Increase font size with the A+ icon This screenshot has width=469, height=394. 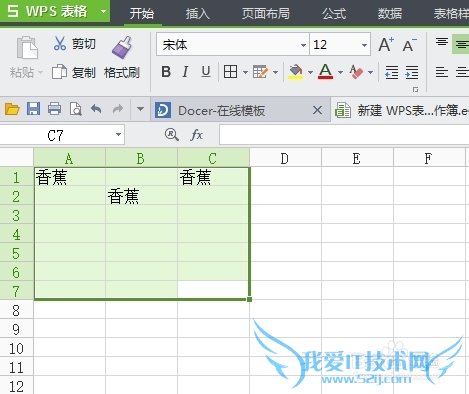point(386,44)
